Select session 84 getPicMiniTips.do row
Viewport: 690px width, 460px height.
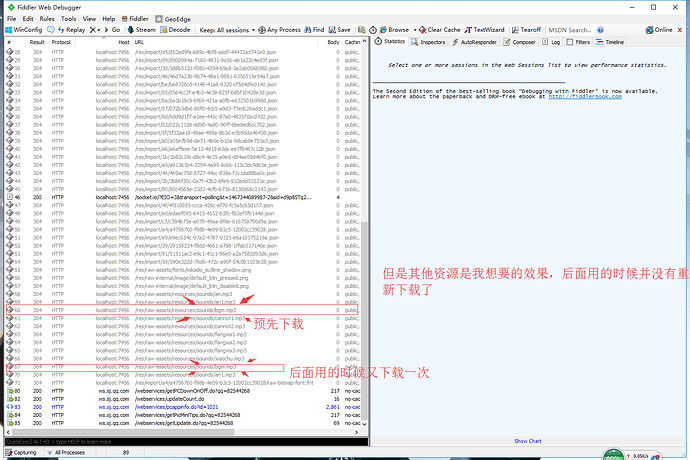183,415
